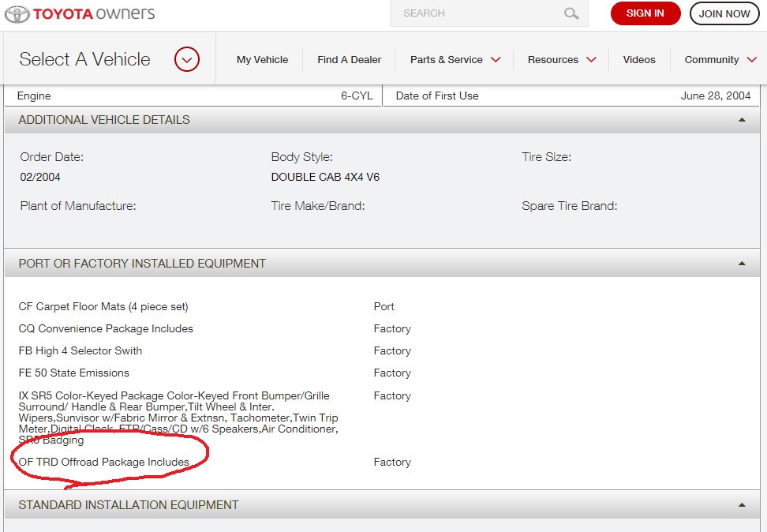767x532 pixels.
Task: Click the Body Style label
Action: (x=301, y=157)
